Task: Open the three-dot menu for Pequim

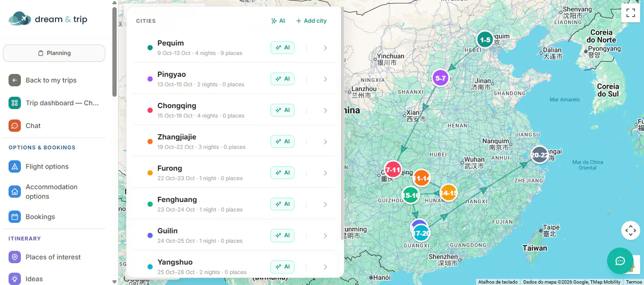Action: (306, 48)
